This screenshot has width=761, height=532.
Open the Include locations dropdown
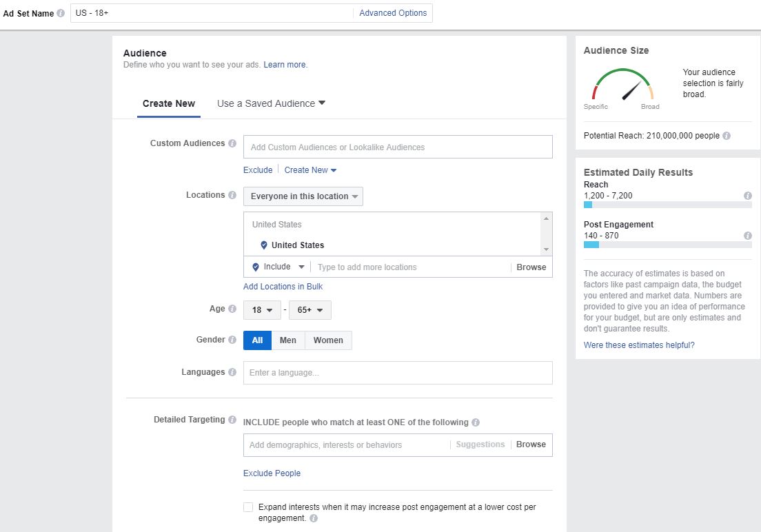click(276, 267)
